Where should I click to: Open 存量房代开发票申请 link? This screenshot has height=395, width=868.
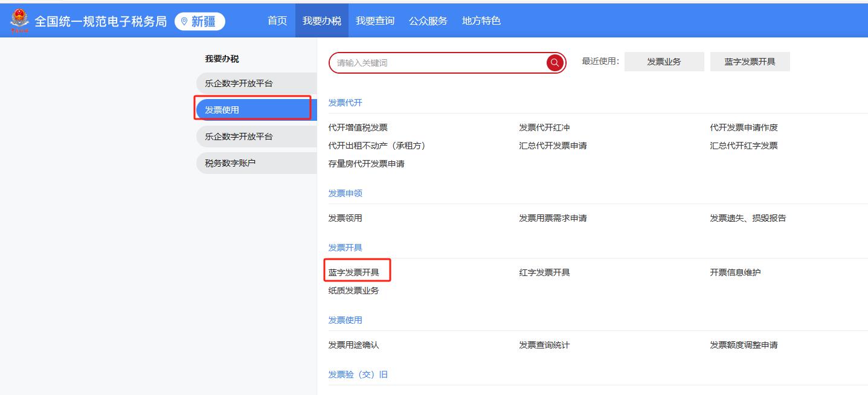[x=366, y=164]
